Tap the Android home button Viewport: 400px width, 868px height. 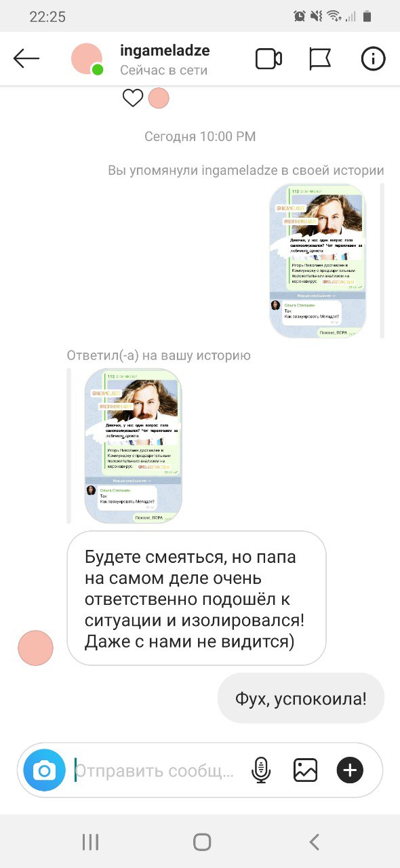(x=202, y=842)
